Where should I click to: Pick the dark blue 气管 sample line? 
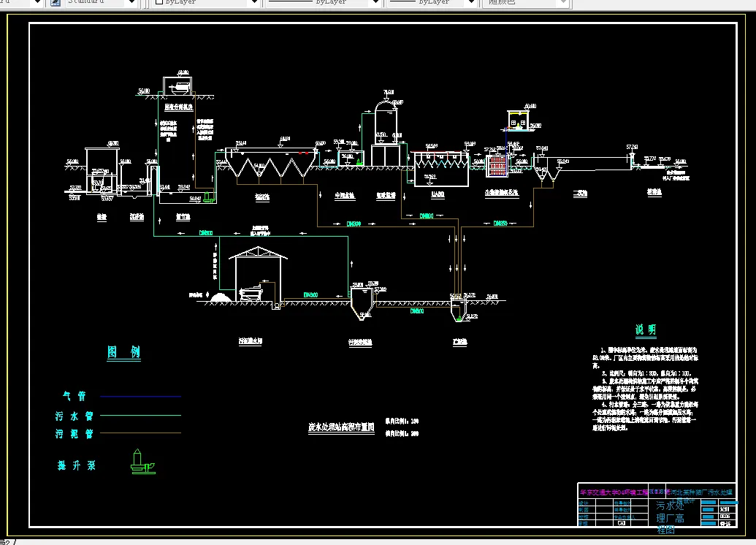coord(140,397)
